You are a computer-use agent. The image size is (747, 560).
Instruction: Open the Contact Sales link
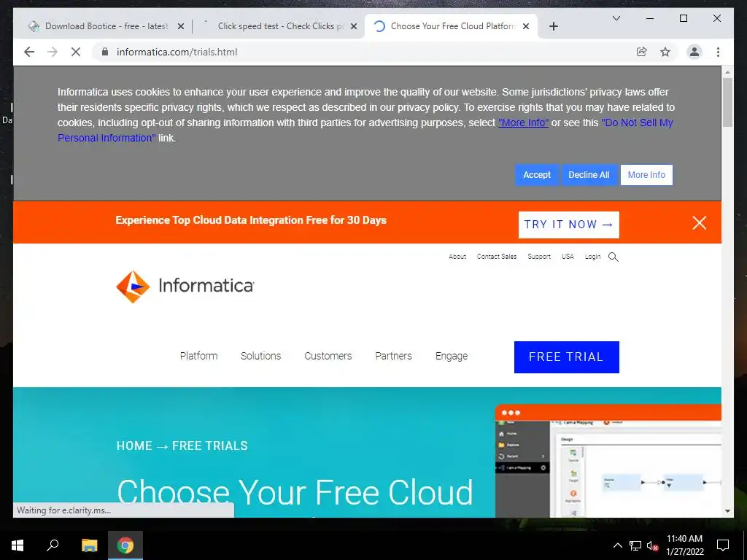click(x=496, y=256)
